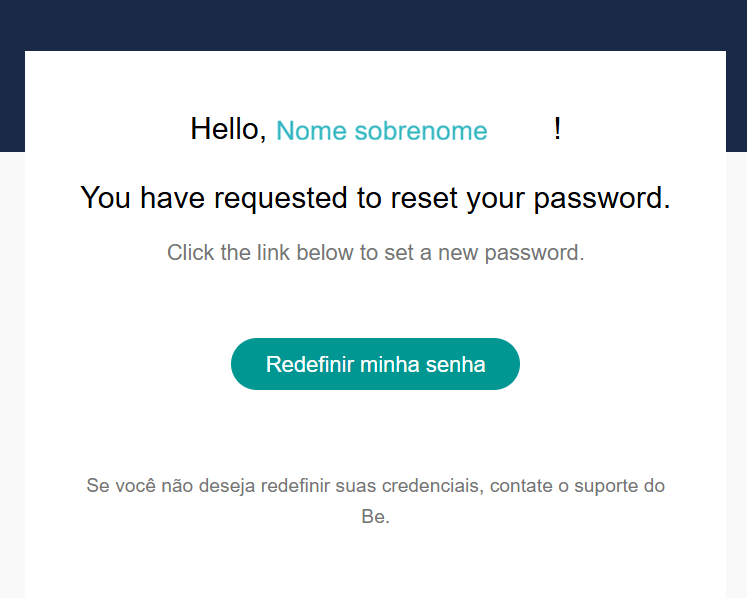This screenshot has height=598, width=747.
Task: Click the exclamation mark after the name
Action: click(x=557, y=129)
